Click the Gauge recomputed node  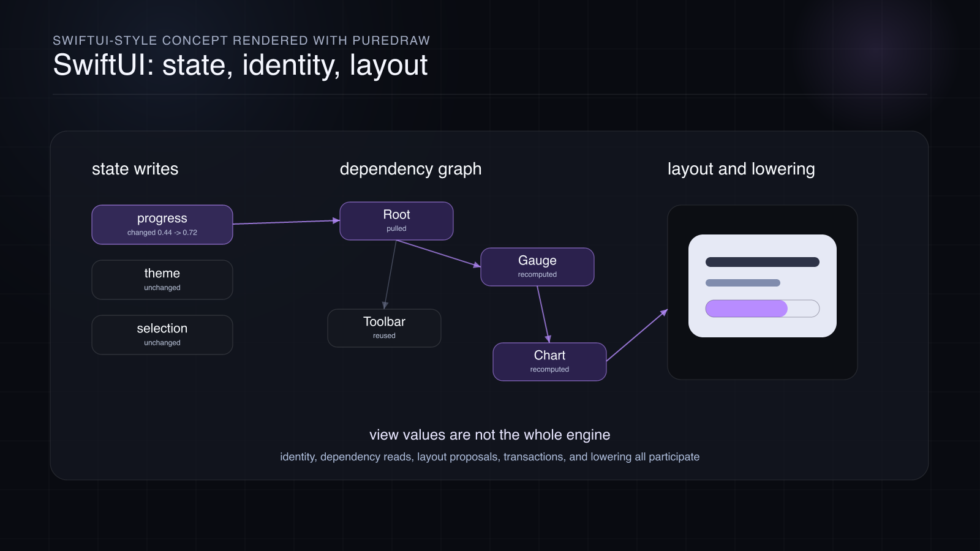coord(537,267)
